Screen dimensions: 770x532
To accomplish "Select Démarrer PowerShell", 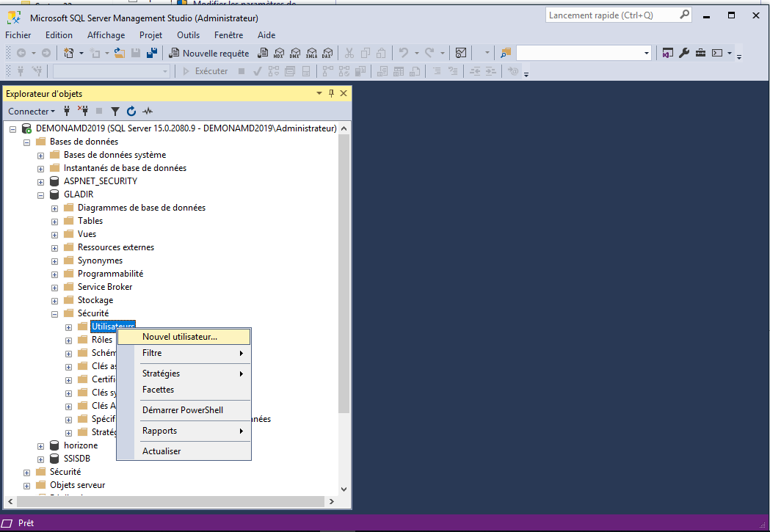I will click(185, 410).
